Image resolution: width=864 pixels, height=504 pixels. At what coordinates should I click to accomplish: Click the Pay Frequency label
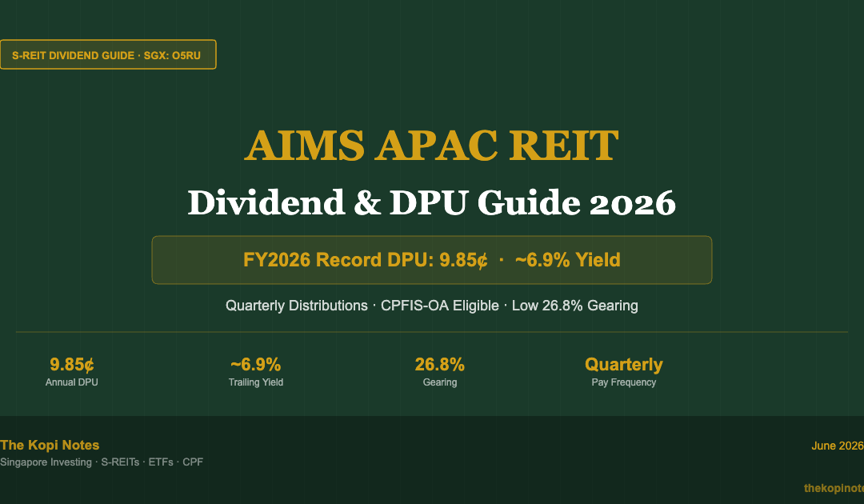624,382
